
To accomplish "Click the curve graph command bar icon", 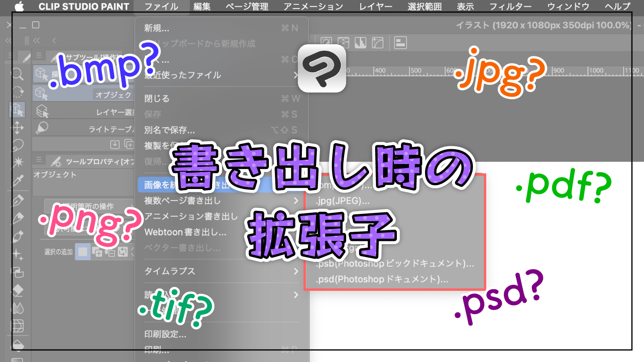I will tap(378, 43).
